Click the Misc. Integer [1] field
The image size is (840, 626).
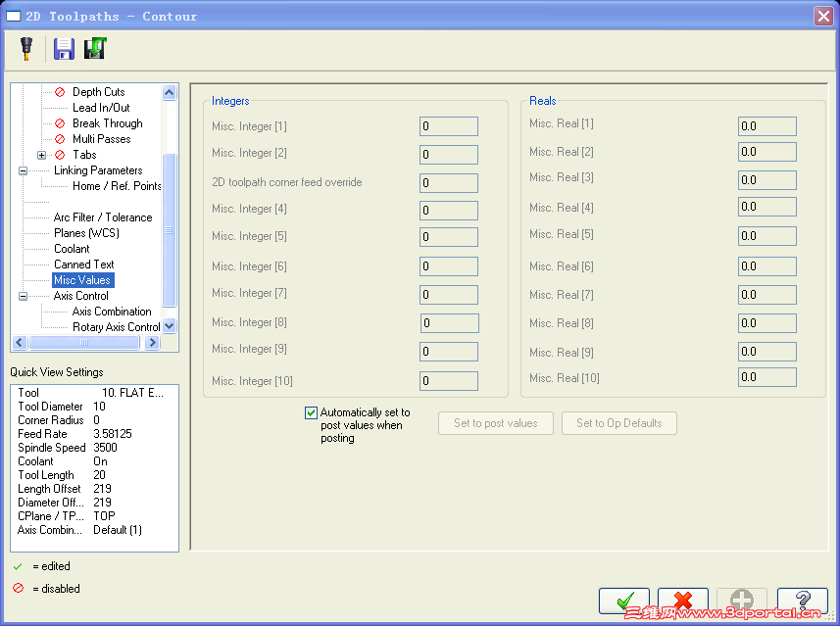coord(448,126)
